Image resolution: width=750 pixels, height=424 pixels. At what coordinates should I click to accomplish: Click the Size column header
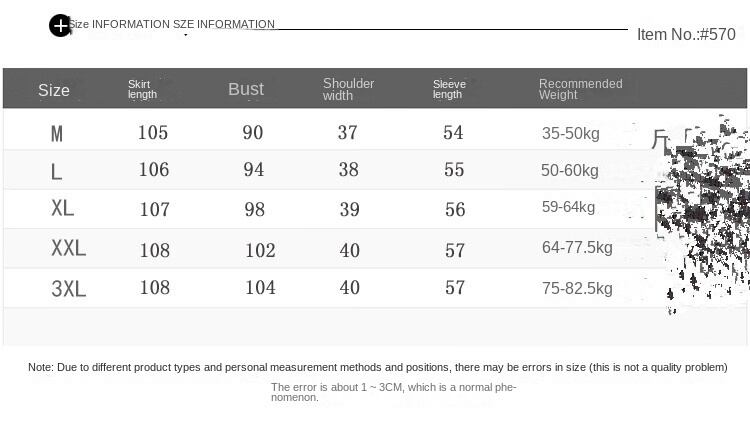(x=54, y=91)
